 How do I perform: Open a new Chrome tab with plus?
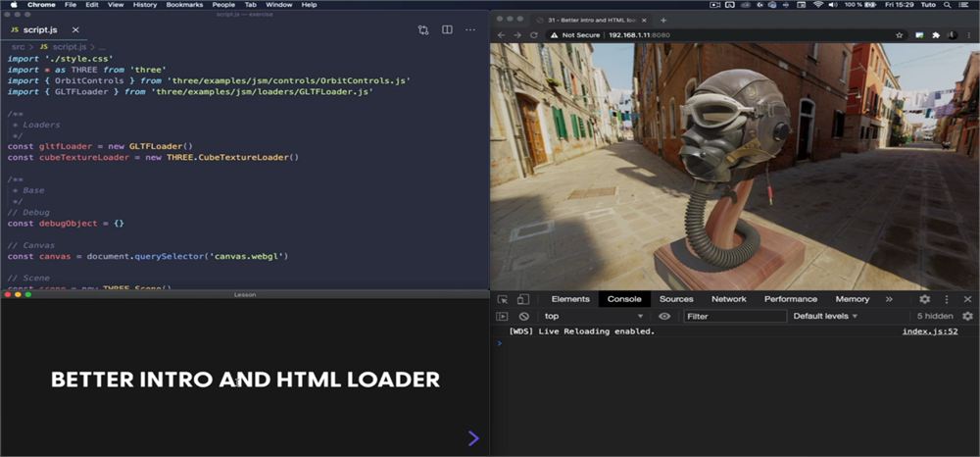pos(663,20)
